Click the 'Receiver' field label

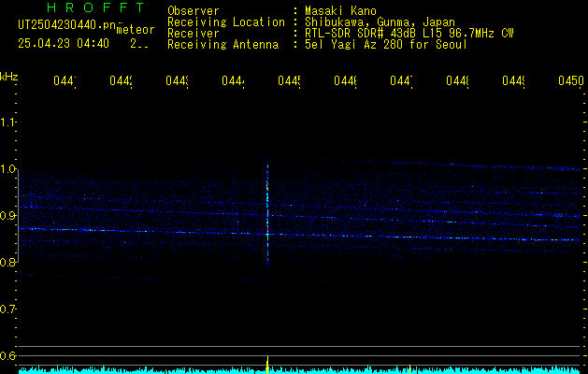click(x=194, y=34)
